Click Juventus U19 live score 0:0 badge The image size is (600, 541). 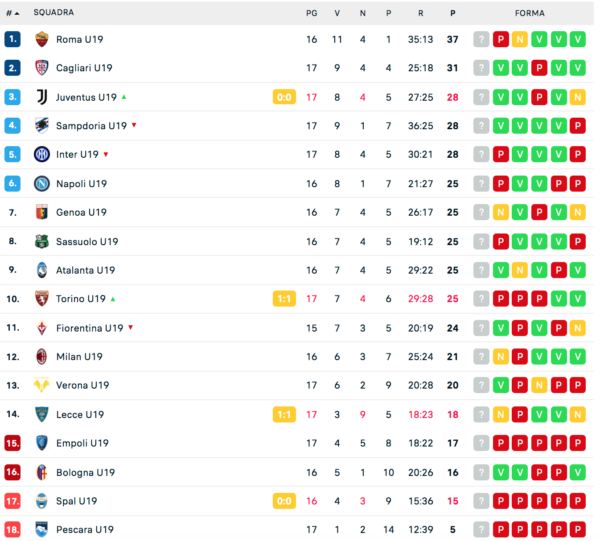coord(284,97)
